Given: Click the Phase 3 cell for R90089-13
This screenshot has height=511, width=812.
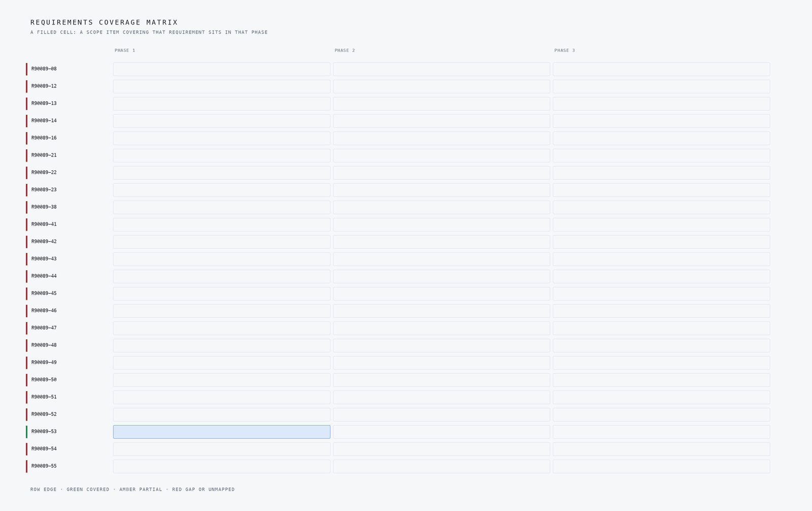Looking at the screenshot, I should click(661, 104).
